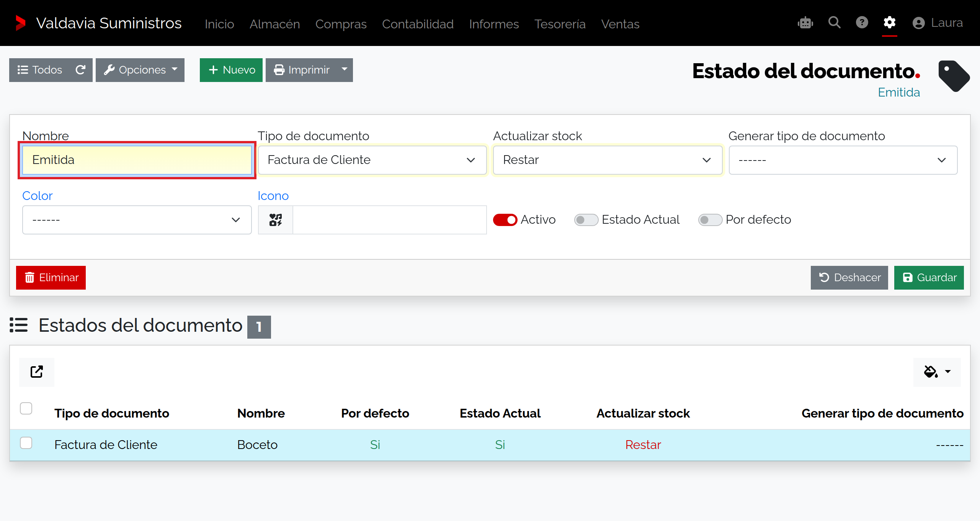Open the Contabilidad menu
Screen dimensions: 980x521
pos(418,24)
